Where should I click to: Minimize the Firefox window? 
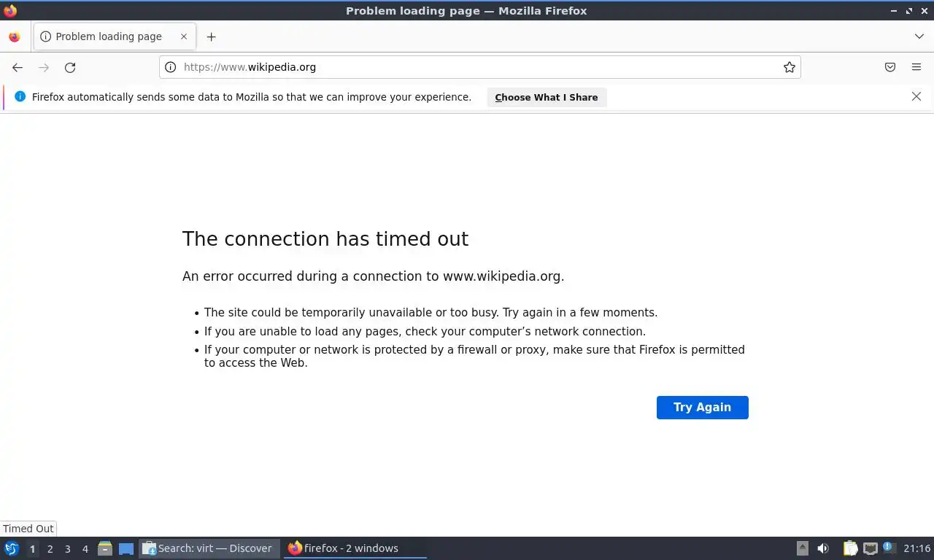[x=893, y=11]
